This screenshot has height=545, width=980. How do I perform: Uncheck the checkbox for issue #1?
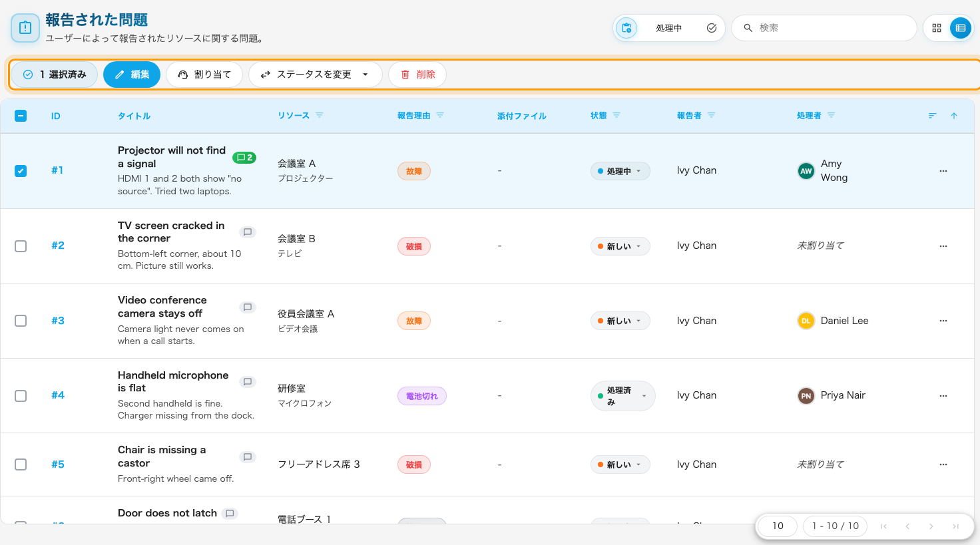tap(21, 171)
